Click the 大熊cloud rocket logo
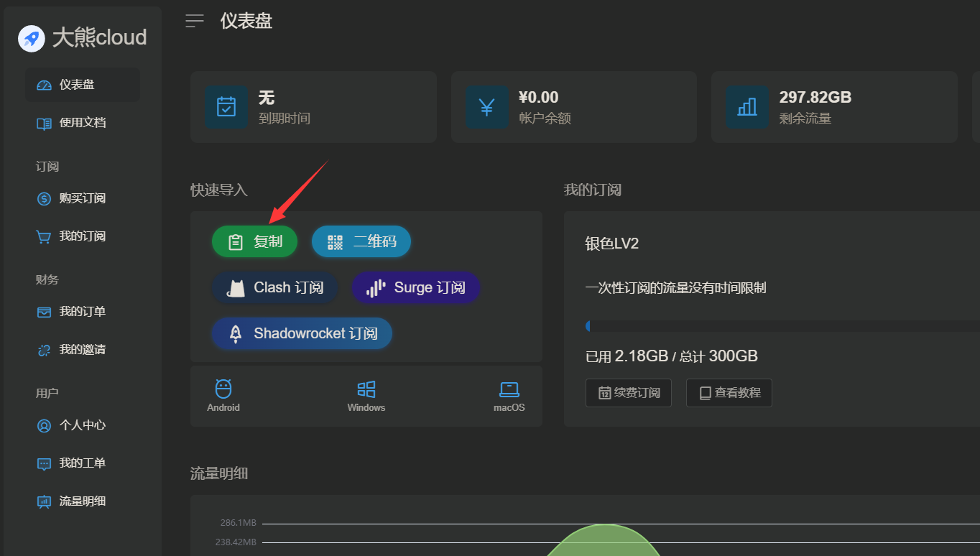The width and height of the screenshot is (980, 556). pos(31,38)
